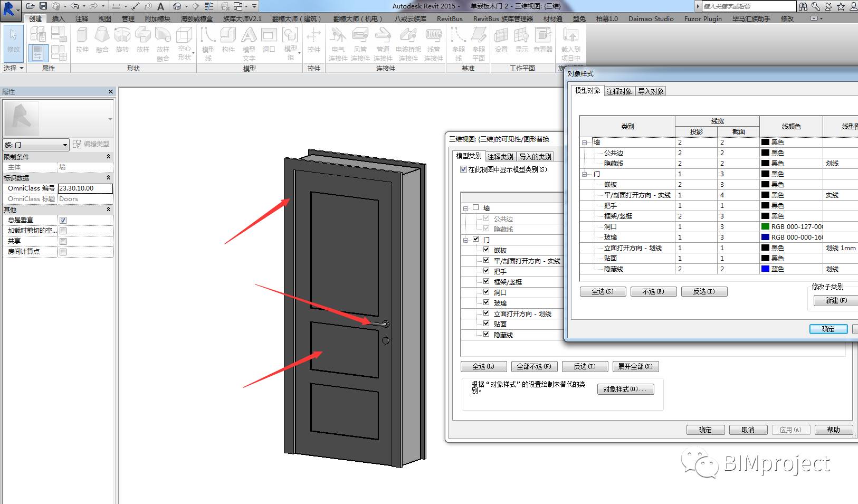Toggle the 总是垂直 checkbox
This screenshot has height=504, width=858.
pos(63,220)
